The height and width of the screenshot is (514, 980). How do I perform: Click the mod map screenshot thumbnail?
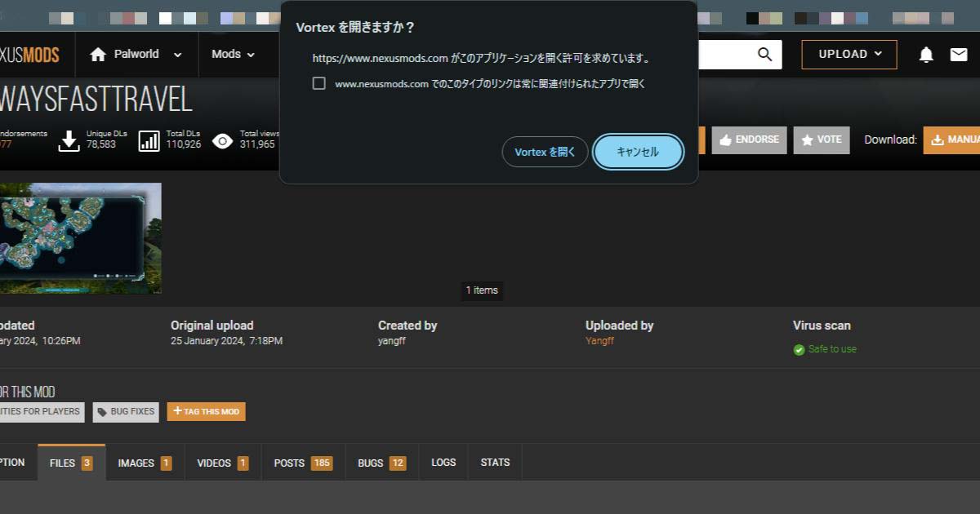coord(80,238)
